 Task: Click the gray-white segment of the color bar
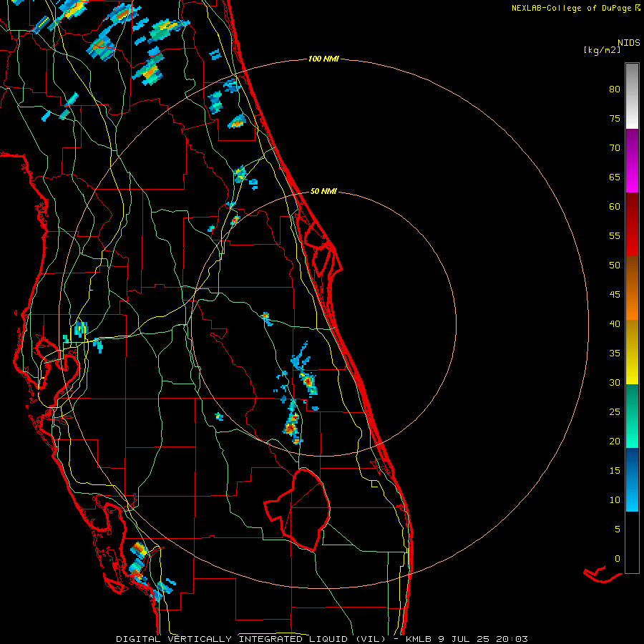tap(632, 96)
